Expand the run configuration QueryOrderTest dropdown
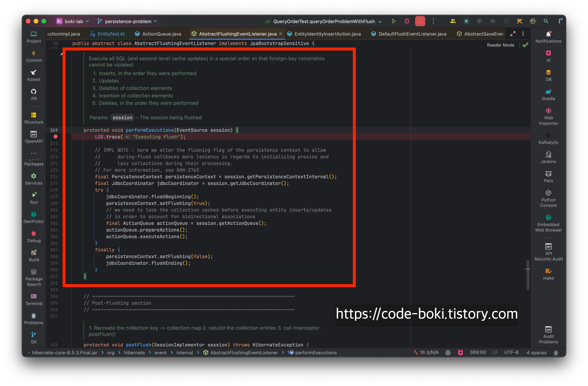This screenshot has height=386, width=588. (x=324, y=22)
